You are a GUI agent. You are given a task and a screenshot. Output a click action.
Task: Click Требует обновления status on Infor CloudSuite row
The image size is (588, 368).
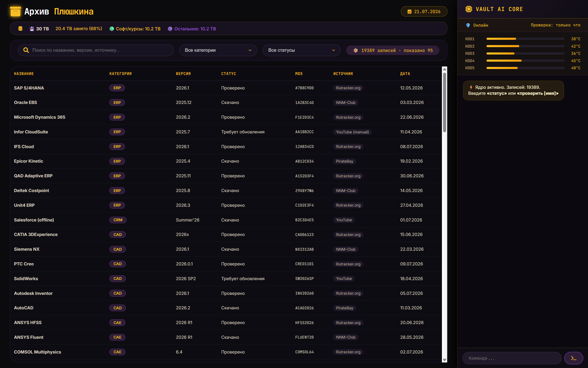coord(243,132)
